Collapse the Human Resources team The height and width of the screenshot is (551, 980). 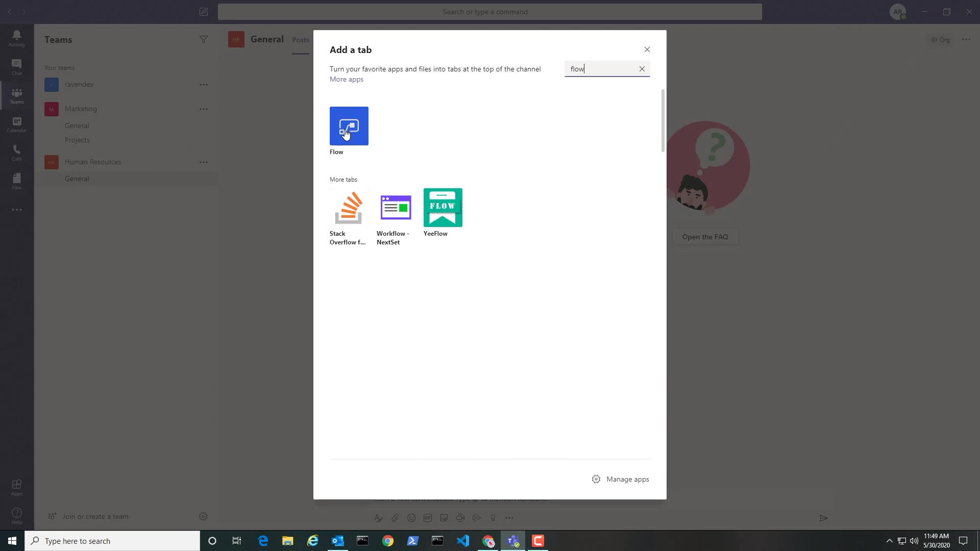[x=93, y=162]
